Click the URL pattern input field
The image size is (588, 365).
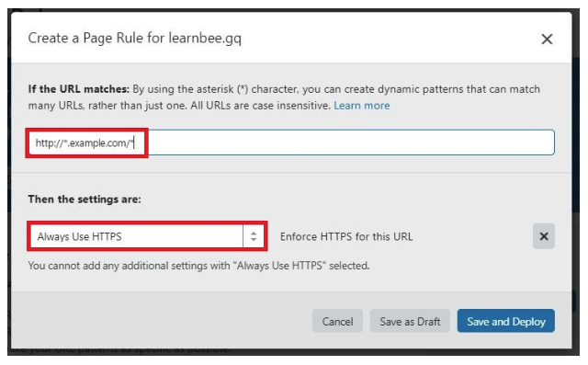291,143
